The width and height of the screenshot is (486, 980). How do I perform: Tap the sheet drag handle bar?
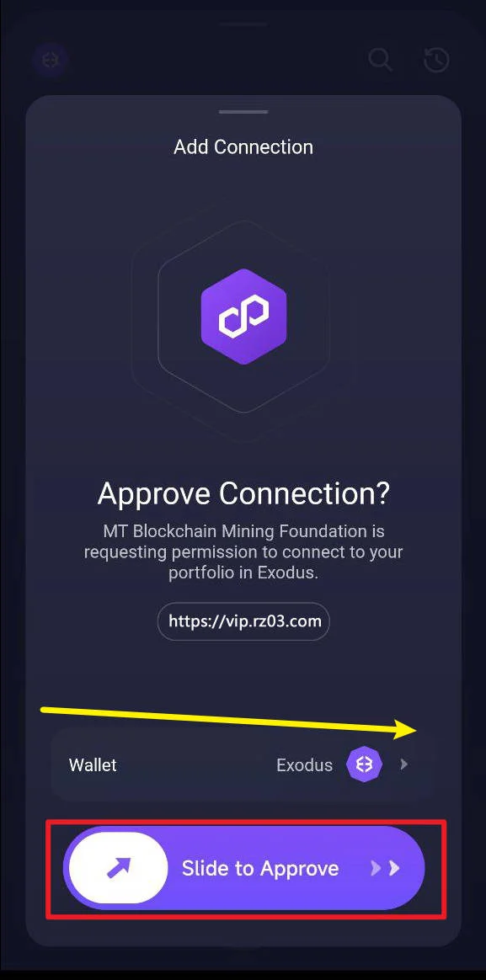[x=243, y=112]
